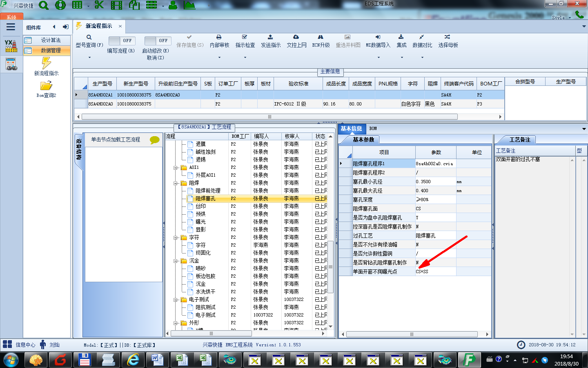Open dropdown arrow below MI数据导入
The height and width of the screenshot is (368, 588).
379,57
